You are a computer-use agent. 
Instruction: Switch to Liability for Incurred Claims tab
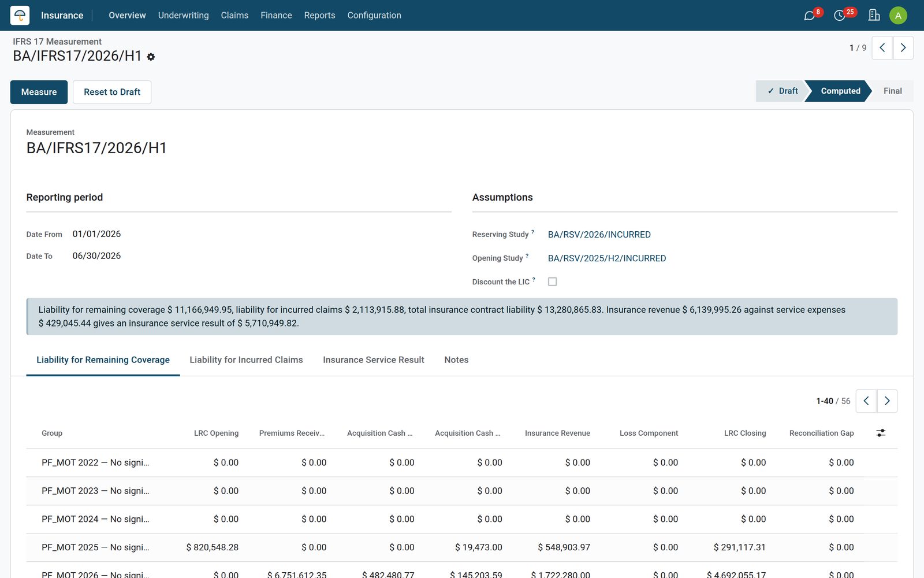point(246,360)
